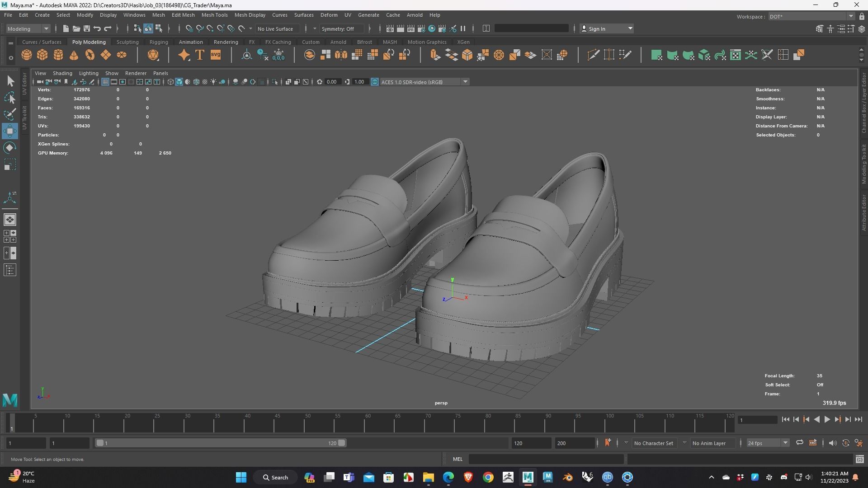868x488 pixels.
Task: Click the Four View layout icon
Action: [10, 236]
